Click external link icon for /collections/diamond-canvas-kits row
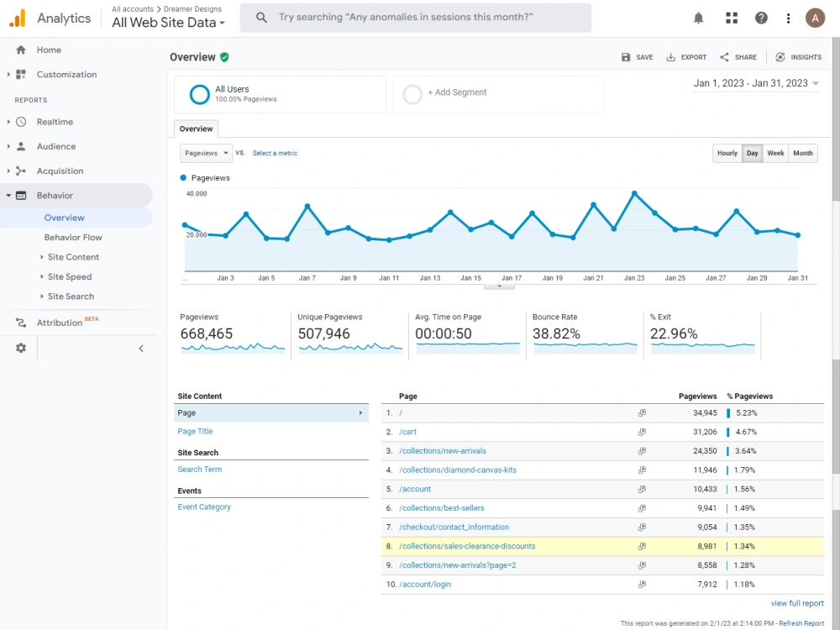 coord(642,470)
